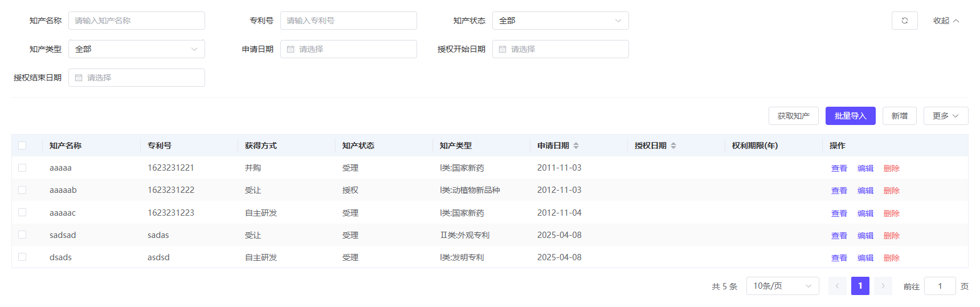This screenshot has height=307, width=980.
Task: Click the 批量导入 button
Action: (851, 116)
